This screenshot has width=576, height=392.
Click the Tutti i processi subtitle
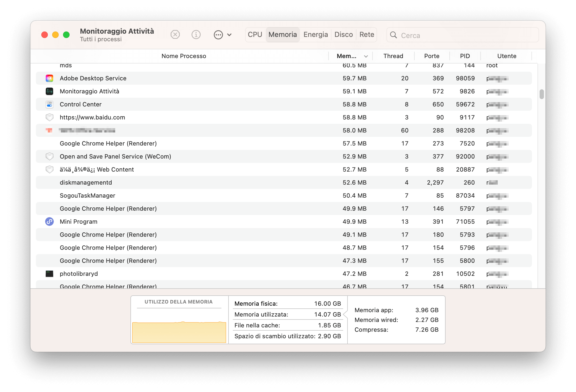[x=101, y=39]
